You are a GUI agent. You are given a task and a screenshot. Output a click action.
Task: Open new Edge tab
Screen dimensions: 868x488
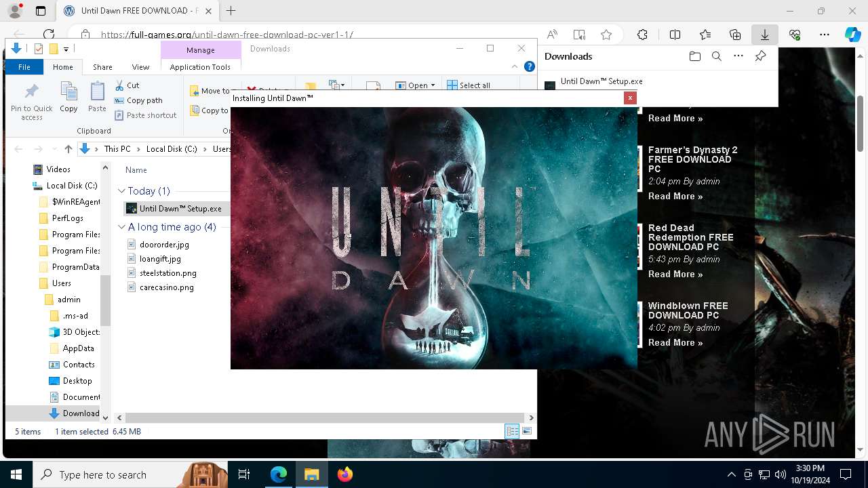(x=231, y=11)
